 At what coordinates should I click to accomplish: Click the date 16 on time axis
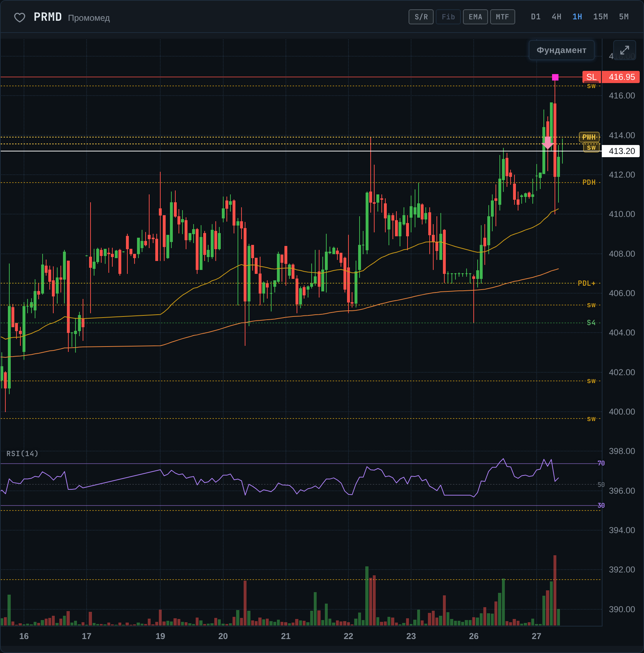pyautogui.click(x=24, y=636)
